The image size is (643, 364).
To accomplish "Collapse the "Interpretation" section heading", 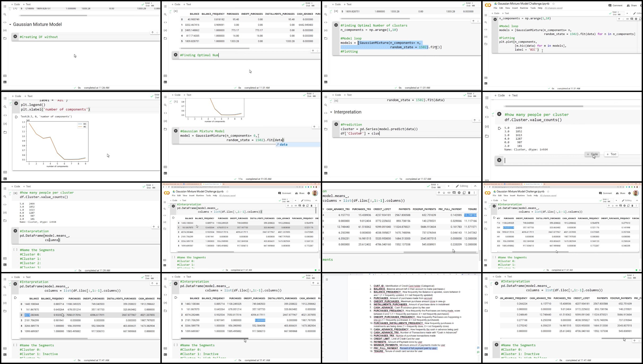I will coord(331,112).
